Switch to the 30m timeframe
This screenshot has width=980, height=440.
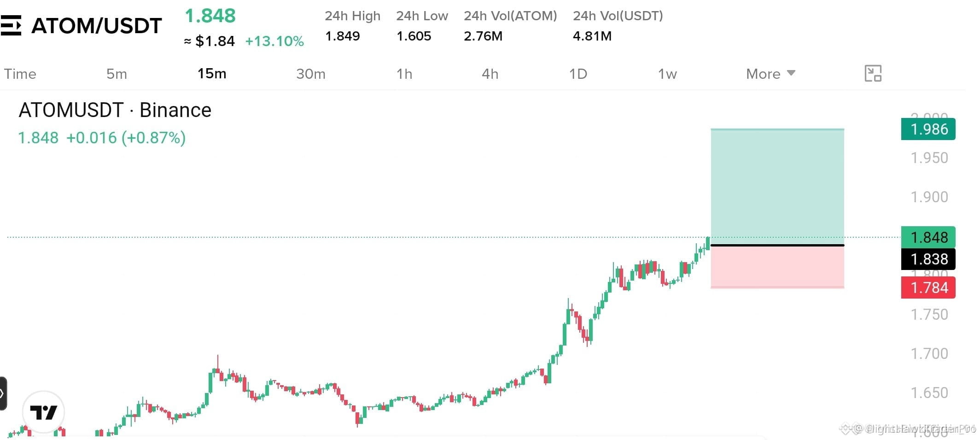tap(311, 74)
